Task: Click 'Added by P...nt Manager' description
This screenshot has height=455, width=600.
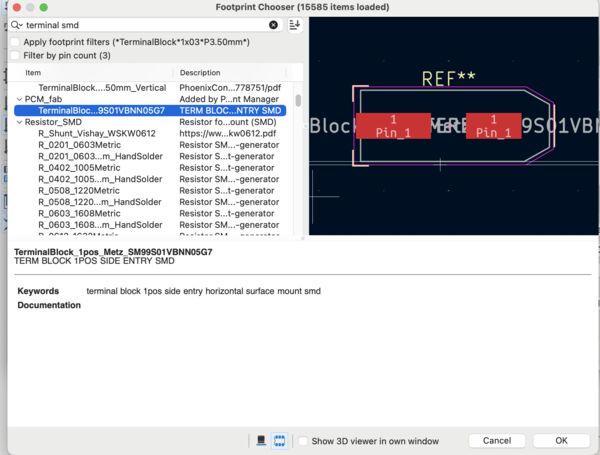Action: click(x=229, y=99)
